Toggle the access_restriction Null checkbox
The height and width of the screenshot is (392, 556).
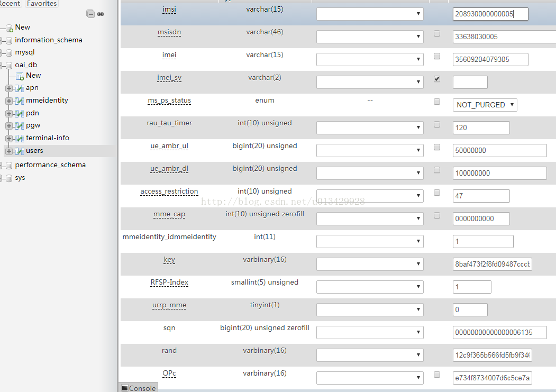437,193
